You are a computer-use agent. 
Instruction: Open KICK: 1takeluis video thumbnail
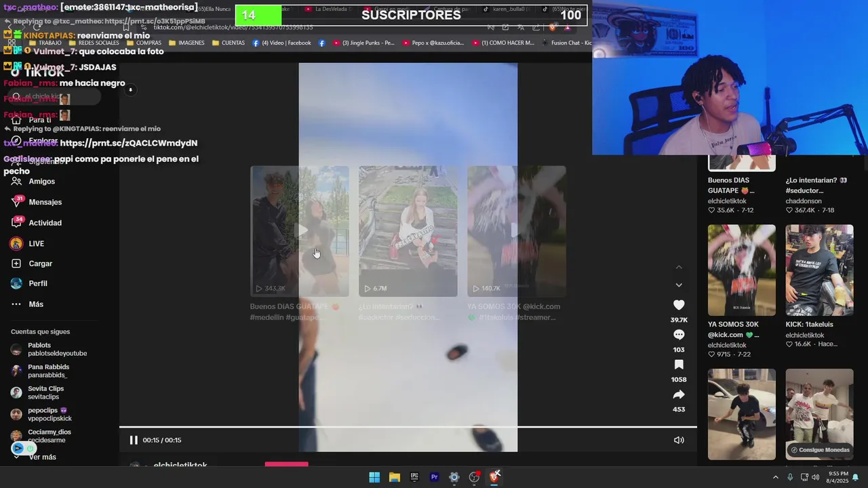coord(819,270)
